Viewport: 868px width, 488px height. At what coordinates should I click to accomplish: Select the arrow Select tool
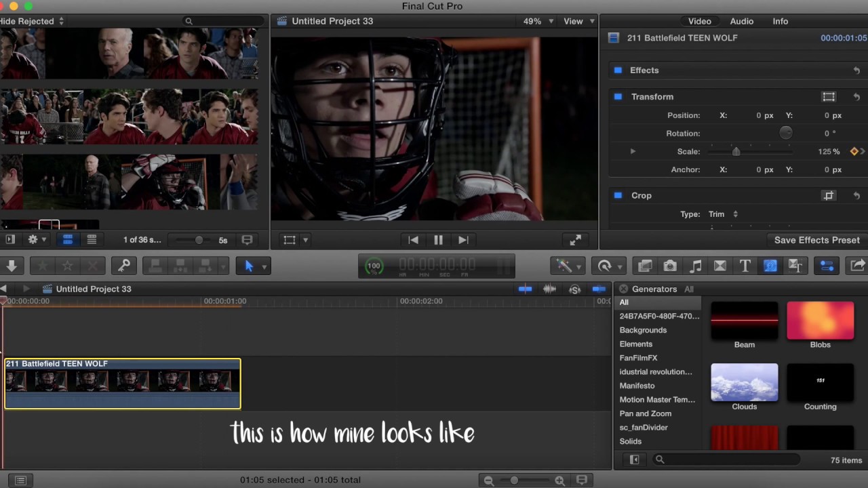pyautogui.click(x=248, y=266)
